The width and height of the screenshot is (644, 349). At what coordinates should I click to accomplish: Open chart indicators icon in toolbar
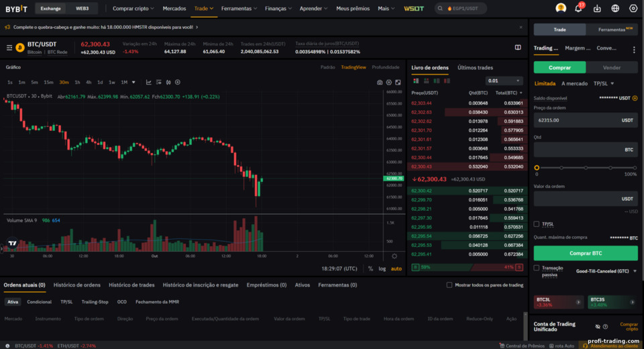point(149,82)
